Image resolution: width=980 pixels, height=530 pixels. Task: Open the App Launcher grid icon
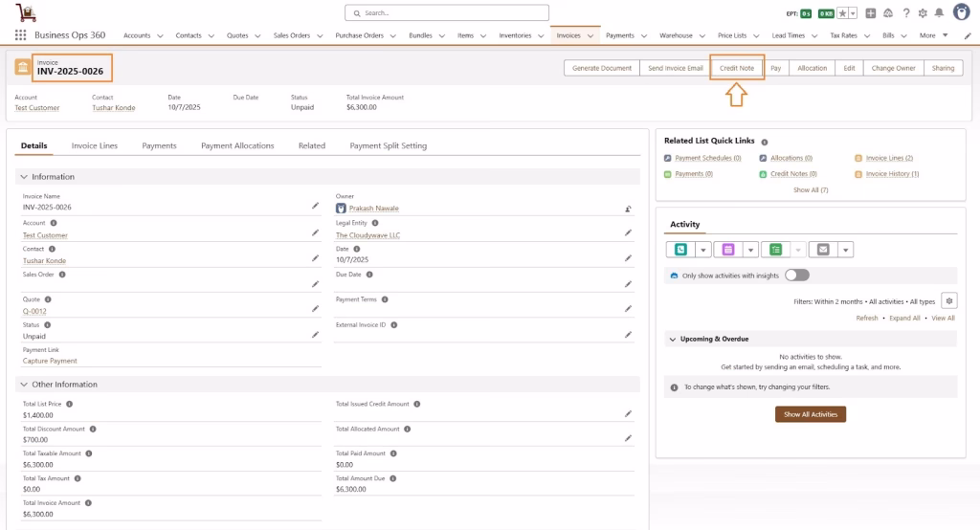20,35
